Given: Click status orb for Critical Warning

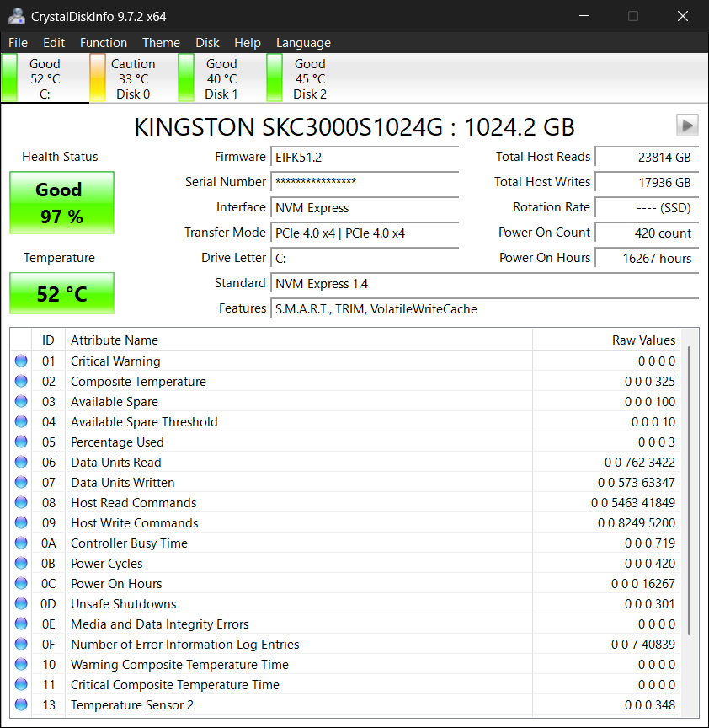Looking at the screenshot, I should 21,361.
